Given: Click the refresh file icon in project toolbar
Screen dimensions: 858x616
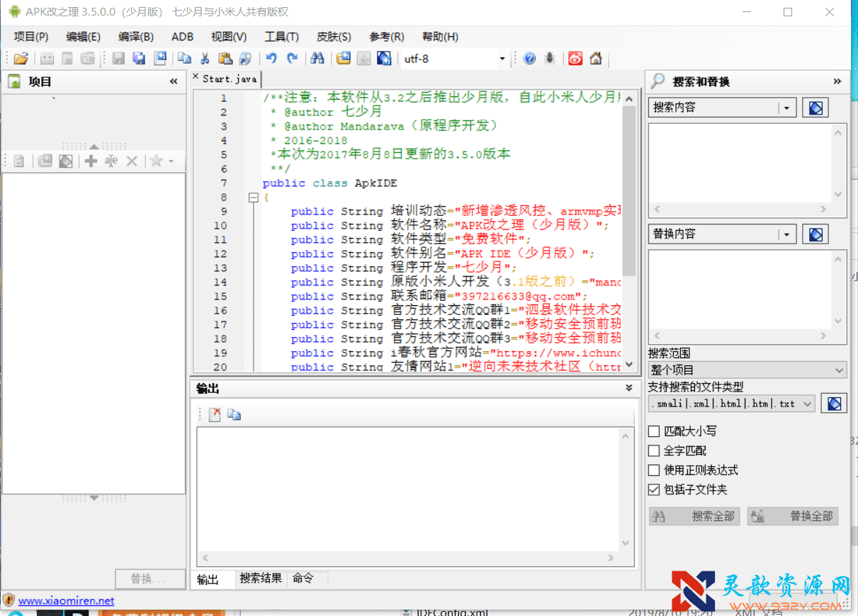Looking at the screenshot, I should click(x=19, y=161).
